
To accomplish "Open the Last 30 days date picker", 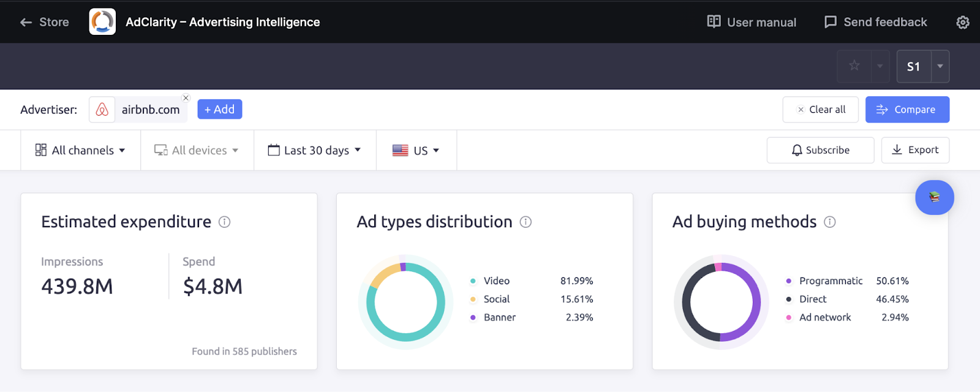I will tap(315, 150).
